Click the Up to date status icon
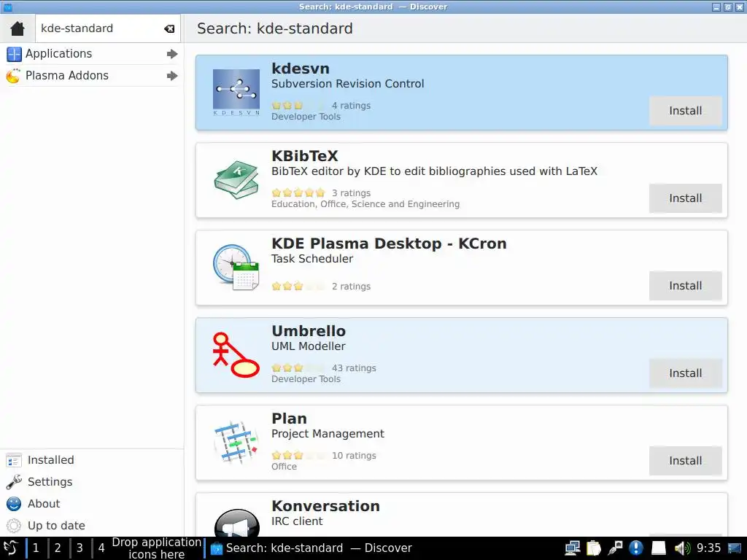This screenshot has width=747, height=560. 14,526
